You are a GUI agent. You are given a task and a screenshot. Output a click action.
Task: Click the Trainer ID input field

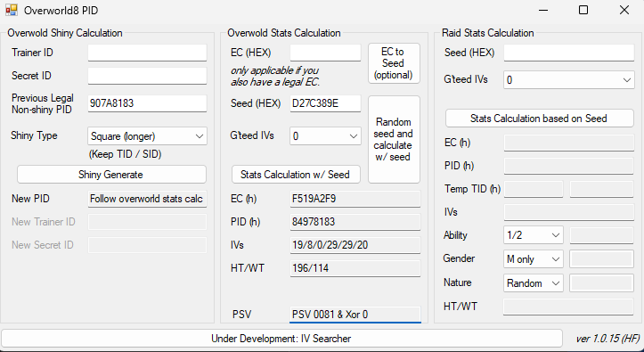(x=147, y=53)
